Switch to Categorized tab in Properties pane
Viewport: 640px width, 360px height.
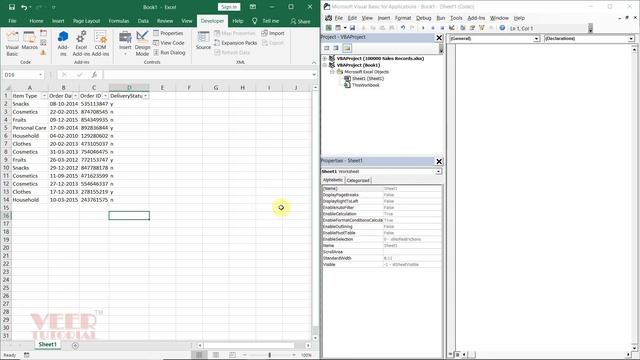(358, 180)
